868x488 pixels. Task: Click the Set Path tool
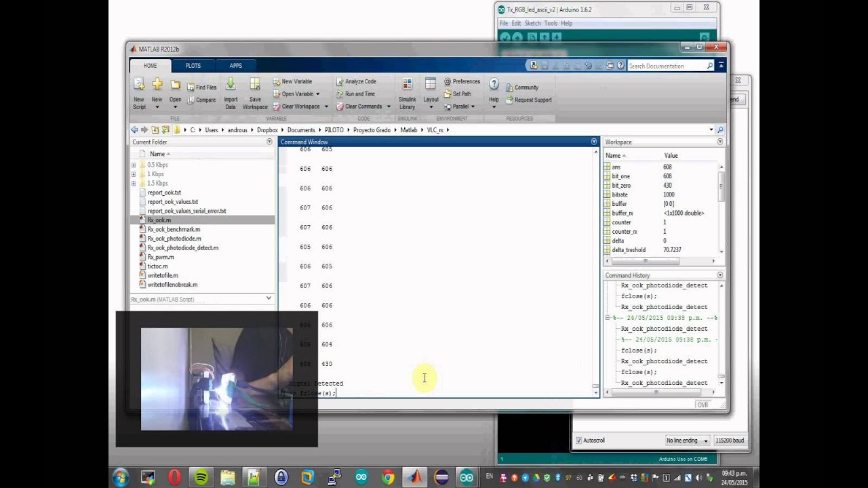(x=458, y=94)
